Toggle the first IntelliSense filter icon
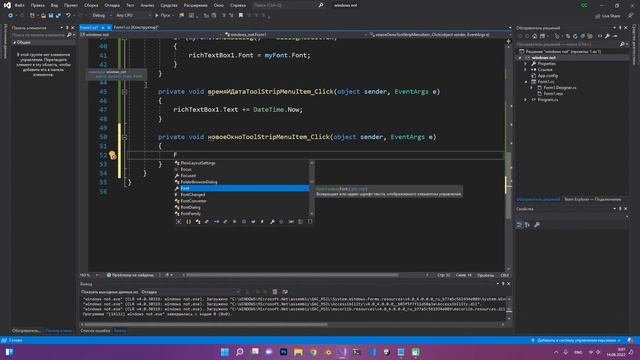640x360 pixels. (x=178, y=222)
